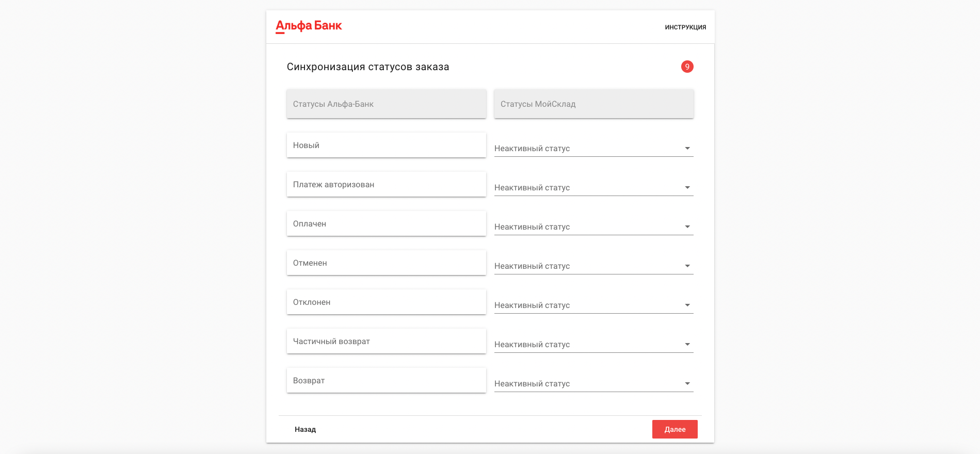
Task: Select the Отклонен status field
Action: point(386,302)
